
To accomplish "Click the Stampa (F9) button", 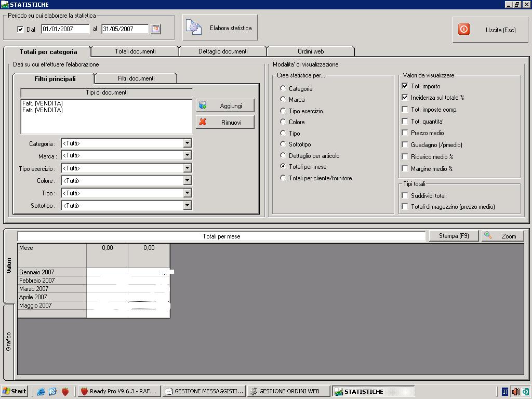I will click(x=454, y=236).
